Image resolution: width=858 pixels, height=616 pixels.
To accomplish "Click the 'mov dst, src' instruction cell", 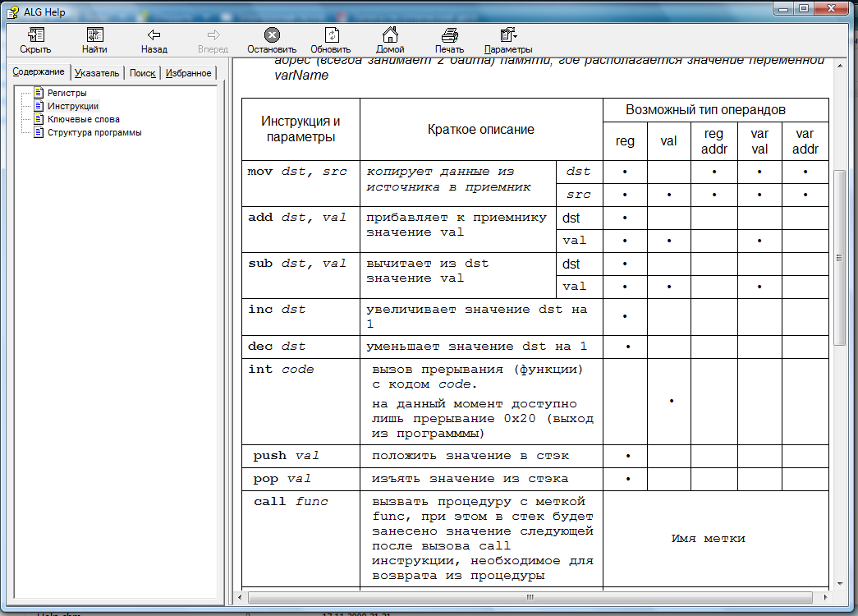I will (301, 183).
